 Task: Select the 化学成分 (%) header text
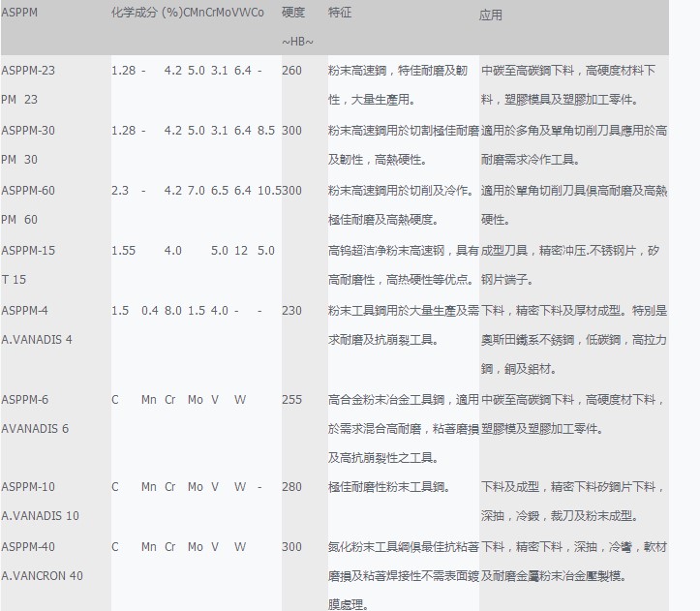point(147,13)
